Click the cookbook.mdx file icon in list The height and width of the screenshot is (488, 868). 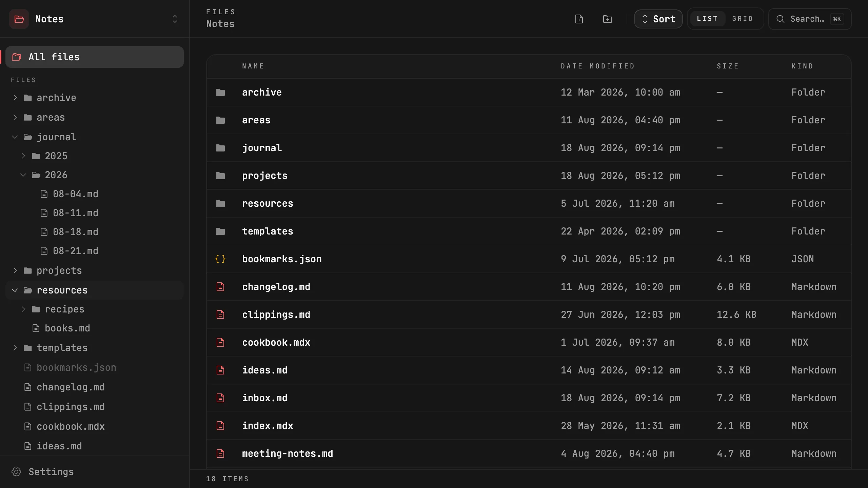220,342
